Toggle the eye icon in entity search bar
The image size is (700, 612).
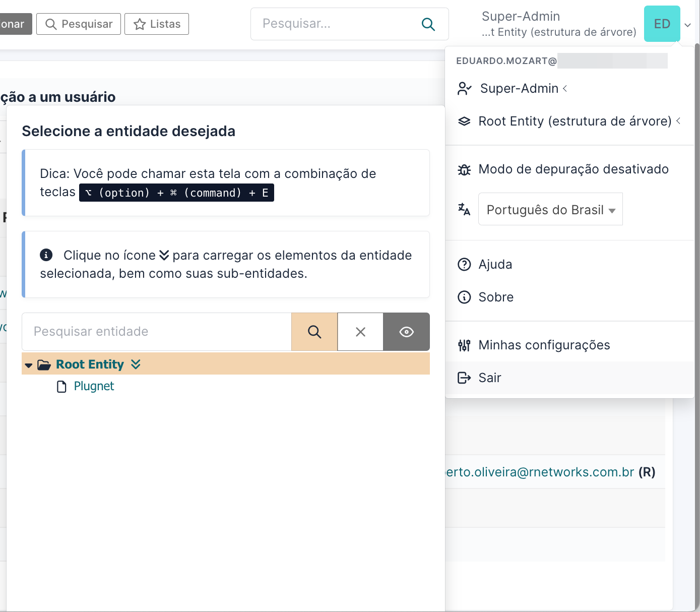406,332
